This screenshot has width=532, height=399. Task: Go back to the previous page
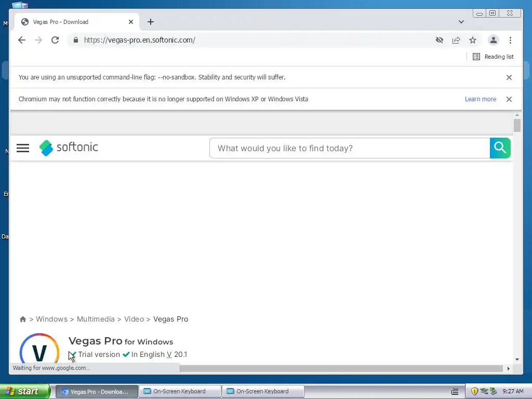pos(22,40)
